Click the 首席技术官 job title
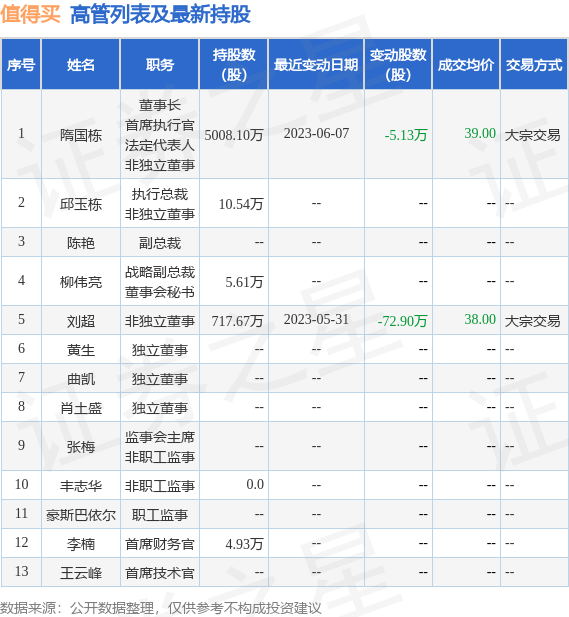The width and height of the screenshot is (569, 617). pyautogui.click(x=159, y=573)
